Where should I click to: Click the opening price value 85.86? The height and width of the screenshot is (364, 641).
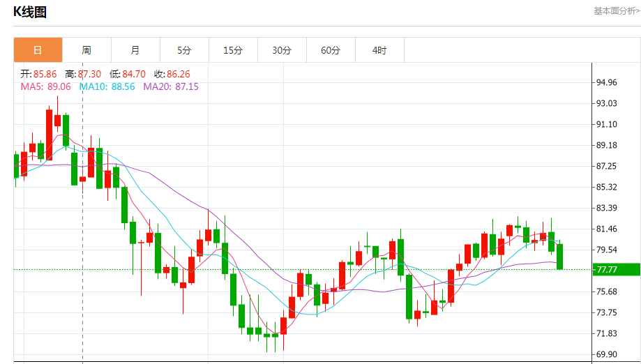tap(47, 74)
